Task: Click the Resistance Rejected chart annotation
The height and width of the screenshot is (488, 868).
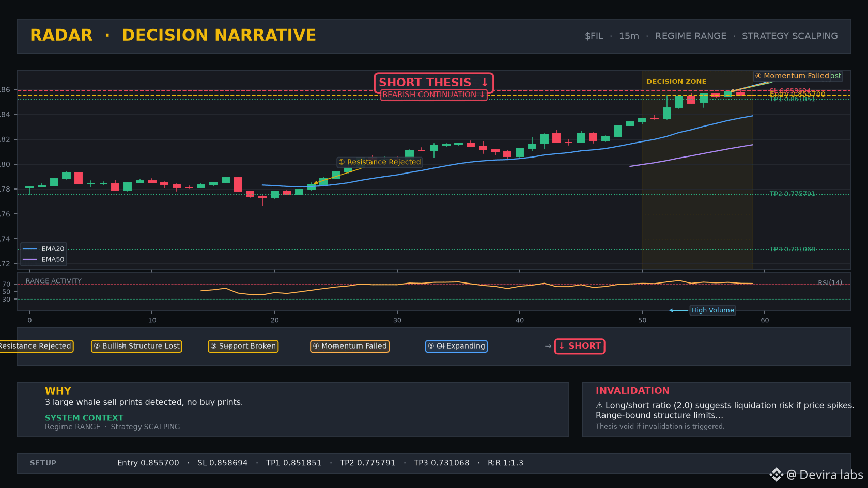Action: [x=380, y=162]
